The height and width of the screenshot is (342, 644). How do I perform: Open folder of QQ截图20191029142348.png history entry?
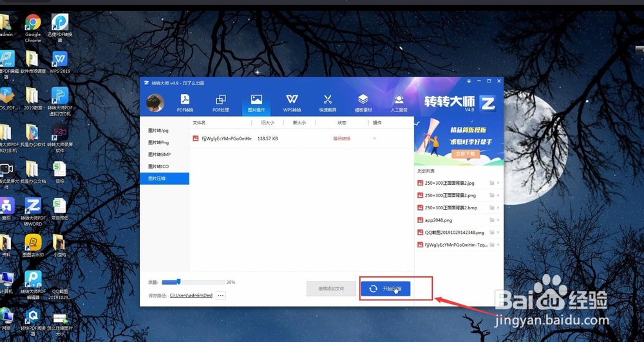click(x=491, y=233)
